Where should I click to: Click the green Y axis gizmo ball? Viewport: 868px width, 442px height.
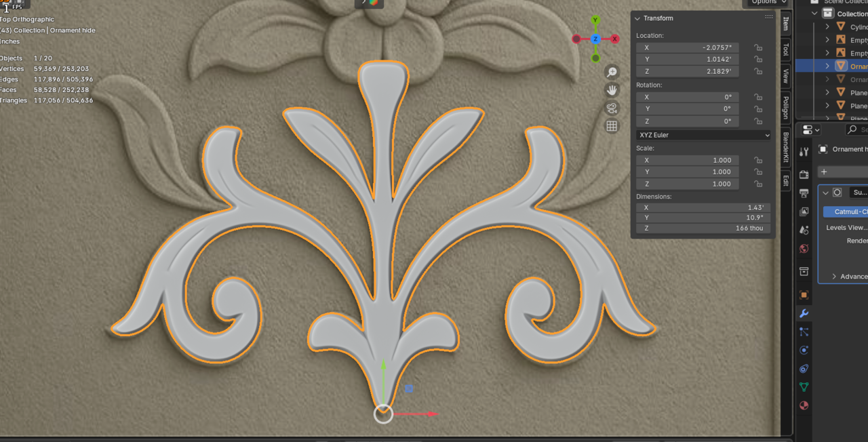(595, 20)
